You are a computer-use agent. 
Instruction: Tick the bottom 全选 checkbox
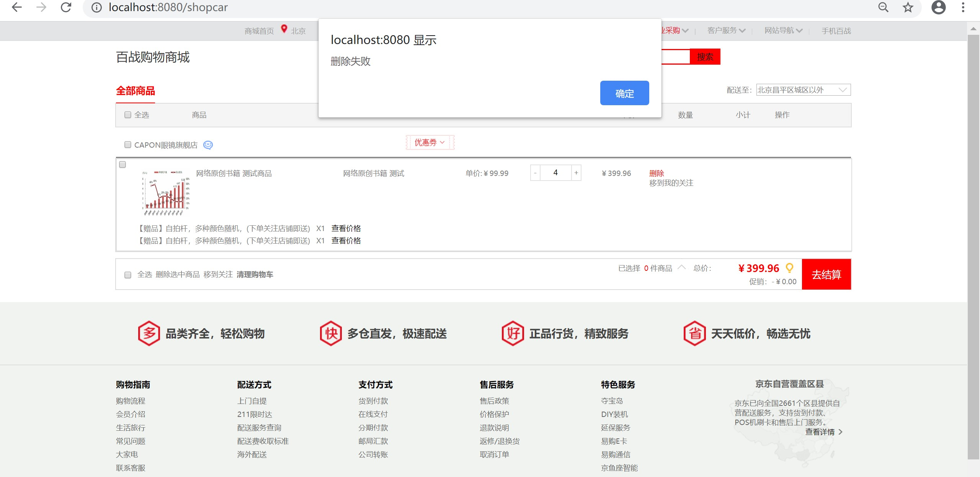click(x=128, y=275)
